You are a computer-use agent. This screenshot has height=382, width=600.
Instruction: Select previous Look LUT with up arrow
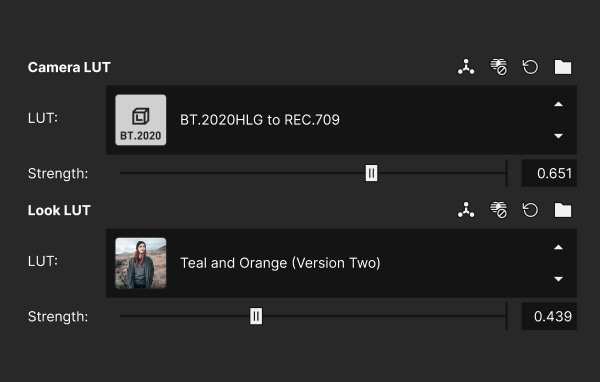(x=558, y=247)
